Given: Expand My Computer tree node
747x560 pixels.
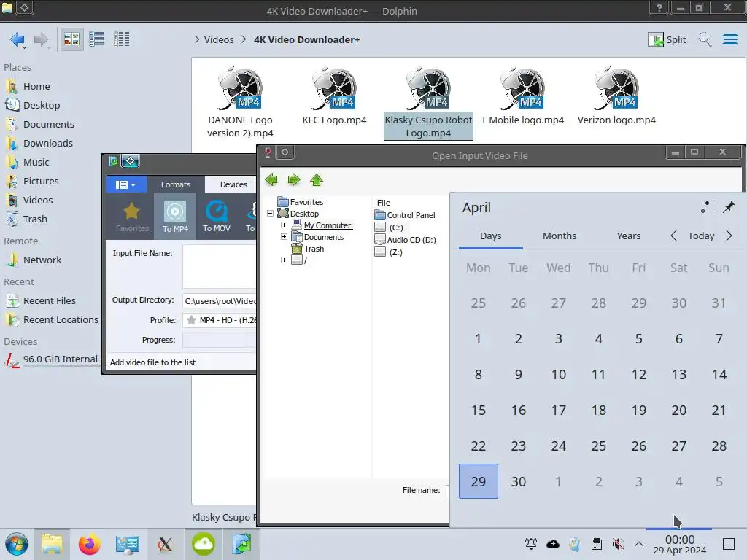Looking at the screenshot, I should pos(284,225).
